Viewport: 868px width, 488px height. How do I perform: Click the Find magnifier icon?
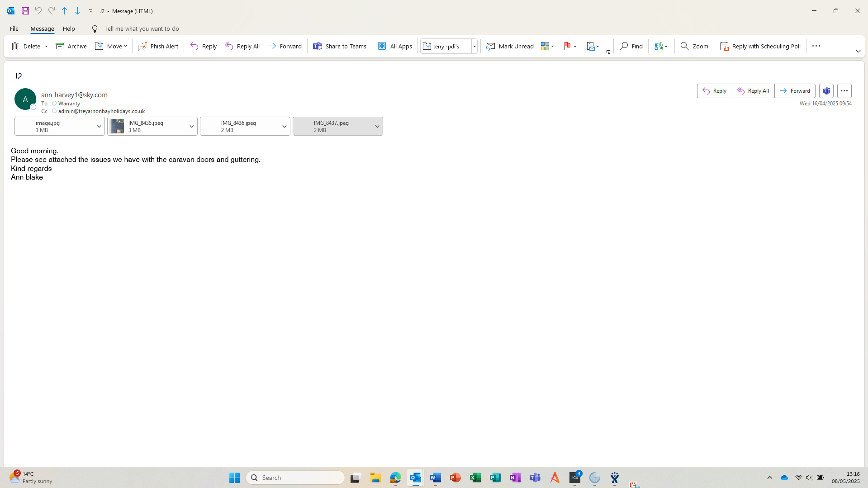click(x=624, y=46)
